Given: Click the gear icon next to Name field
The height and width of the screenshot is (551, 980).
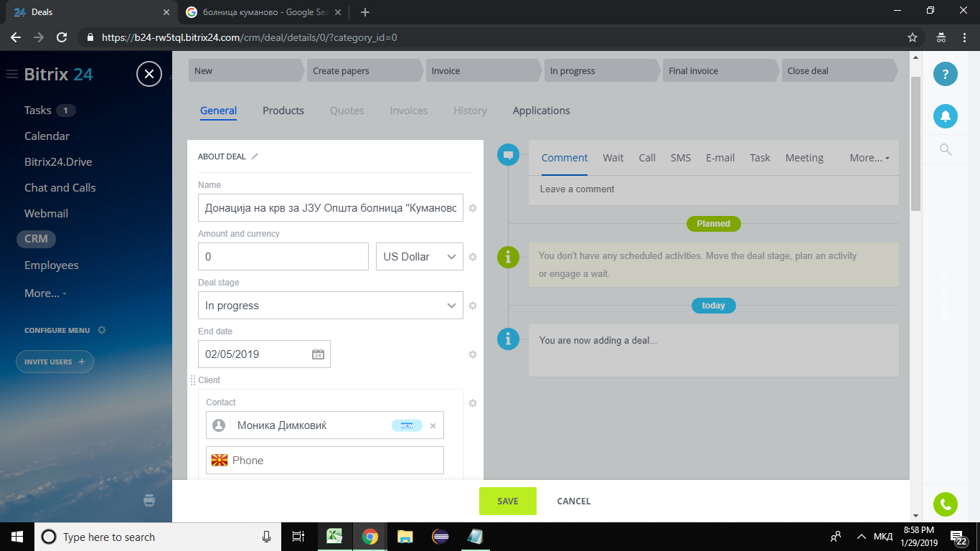Looking at the screenshot, I should (x=473, y=208).
